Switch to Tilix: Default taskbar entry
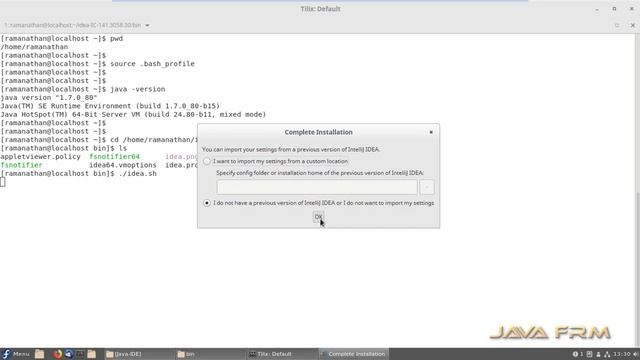The width and height of the screenshot is (640, 360). click(x=281, y=354)
